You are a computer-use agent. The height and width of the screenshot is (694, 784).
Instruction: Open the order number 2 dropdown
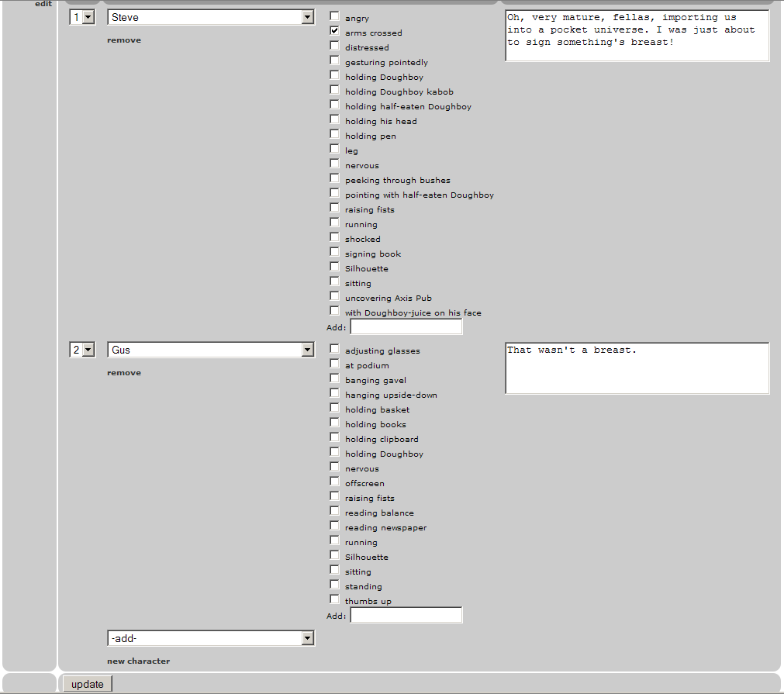82,350
